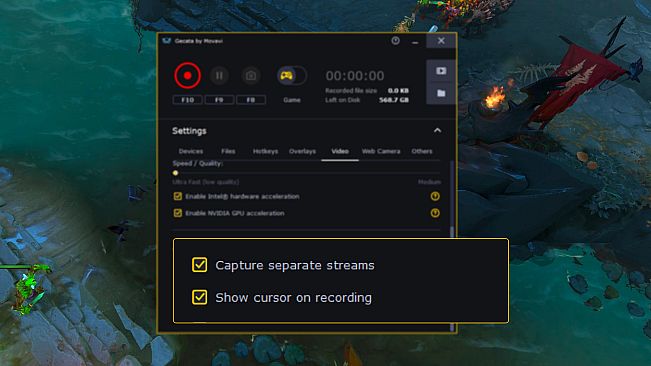The width and height of the screenshot is (651, 366).
Task: Click the F8 hotkey label
Action: (251, 100)
